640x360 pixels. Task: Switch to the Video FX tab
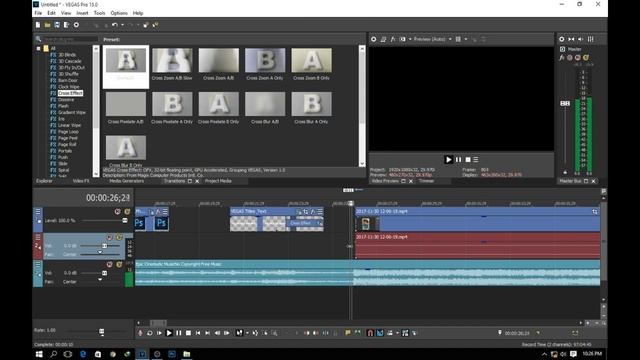click(81, 181)
